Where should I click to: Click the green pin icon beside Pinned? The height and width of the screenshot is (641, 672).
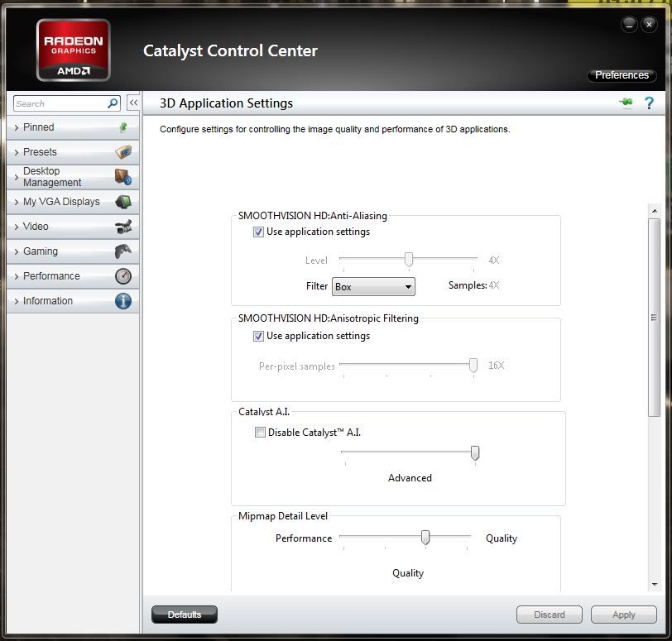tap(123, 127)
